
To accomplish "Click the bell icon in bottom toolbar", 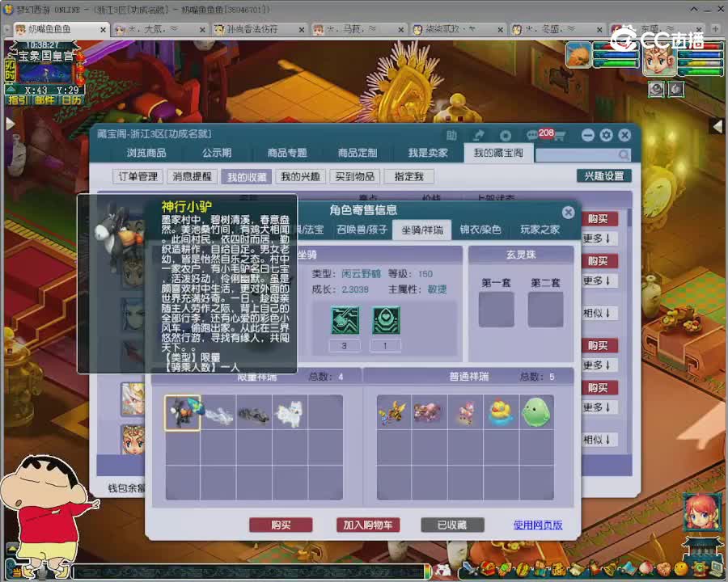I will [x=610, y=569].
